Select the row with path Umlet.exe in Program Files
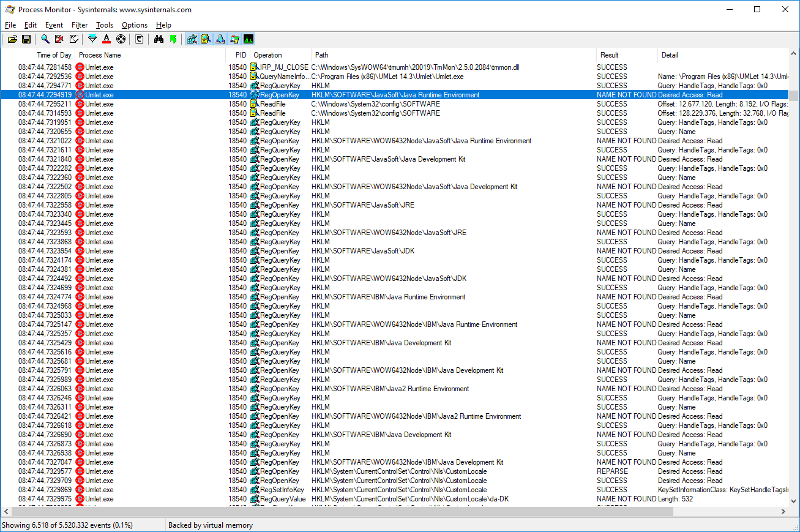Image resolution: width=800 pixels, height=532 pixels. point(395,77)
